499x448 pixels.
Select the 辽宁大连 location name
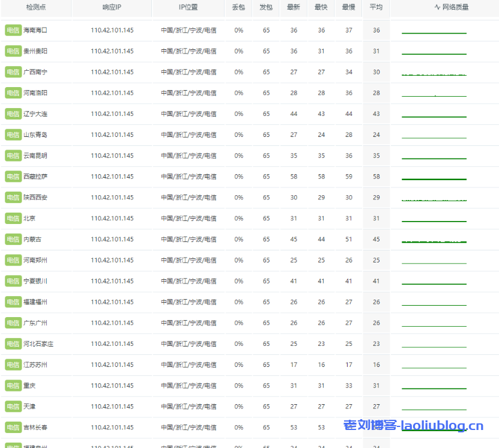tap(35, 114)
